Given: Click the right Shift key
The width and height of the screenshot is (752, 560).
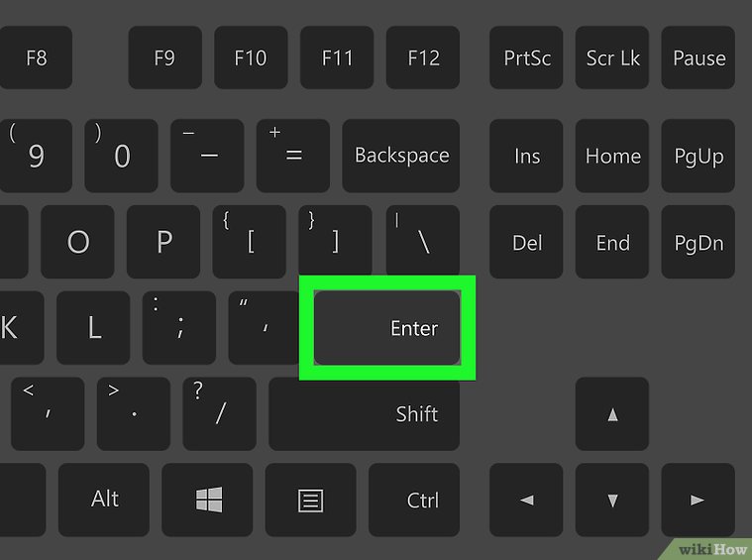Looking at the screenshot, I should tap(364, 413).
